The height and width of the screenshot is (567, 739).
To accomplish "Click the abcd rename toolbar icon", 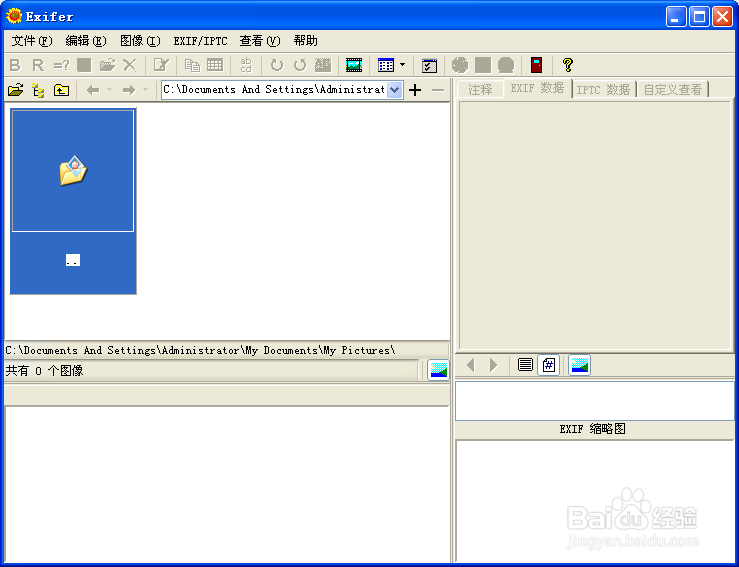I will coord(246,65).
